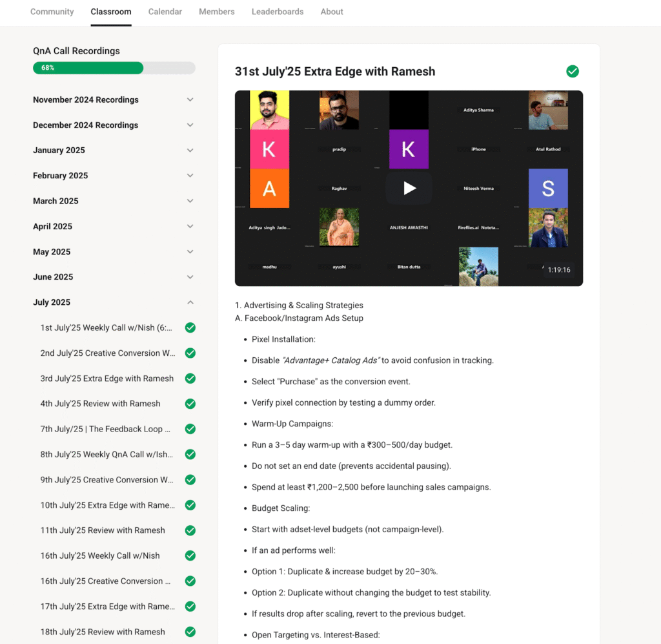Expand the November 2024 Recordings section
This screenshot has height=644, width=661.
(190, 99)
